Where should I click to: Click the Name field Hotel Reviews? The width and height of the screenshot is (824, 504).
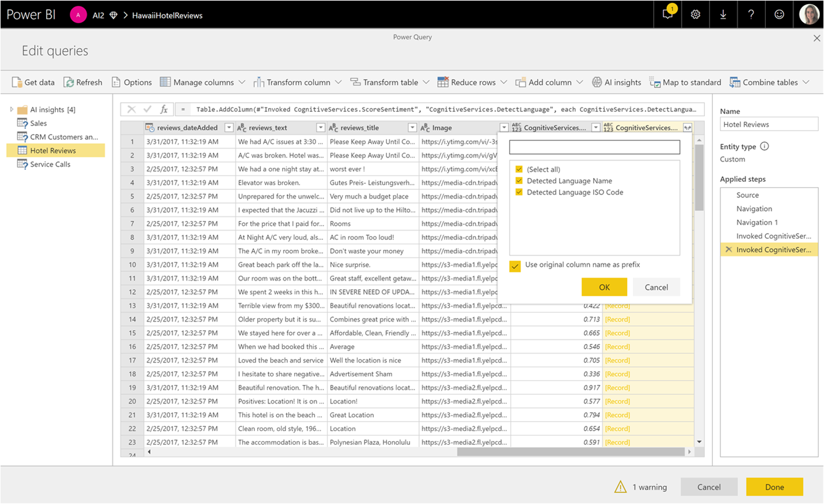tap(769, 124)
